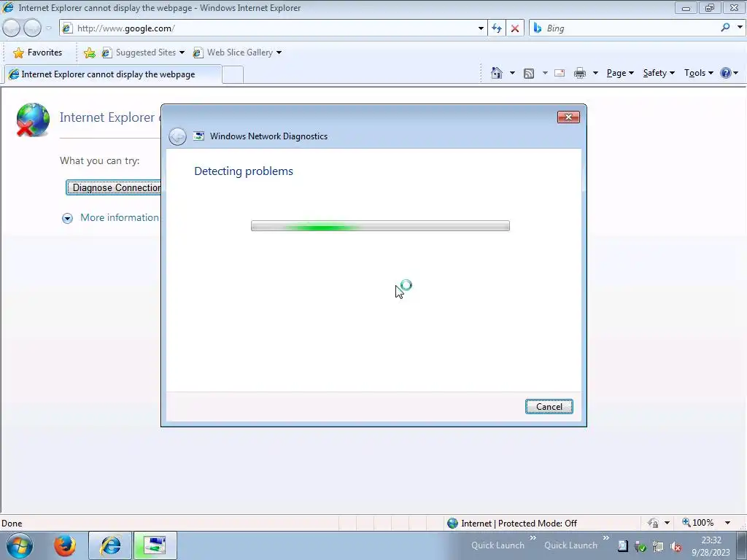Image resolution: width=747 pixels, height=560 pixels.
Task: Click the browser Back arrow button
Action: click(x=12, y=28)
